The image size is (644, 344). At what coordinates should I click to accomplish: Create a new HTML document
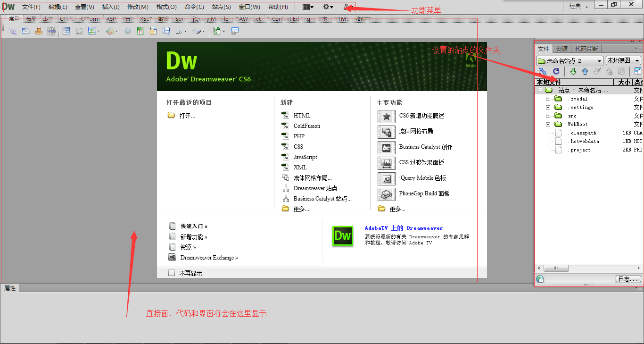click(296, 115)
